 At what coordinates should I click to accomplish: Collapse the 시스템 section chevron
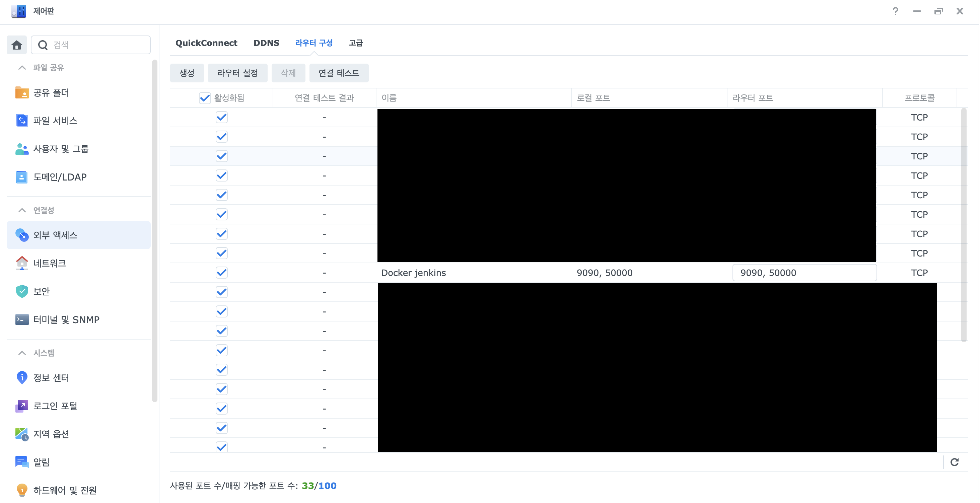coord(22,353)
